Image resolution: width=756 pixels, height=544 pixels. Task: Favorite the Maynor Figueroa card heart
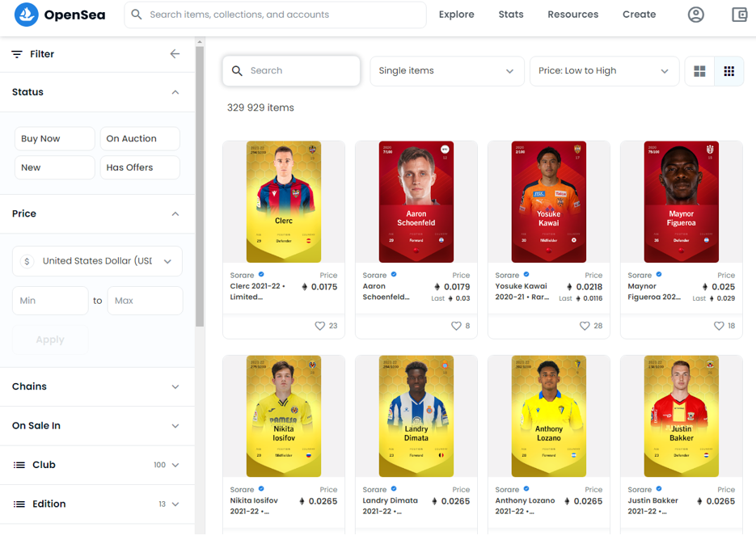(718, 326)
